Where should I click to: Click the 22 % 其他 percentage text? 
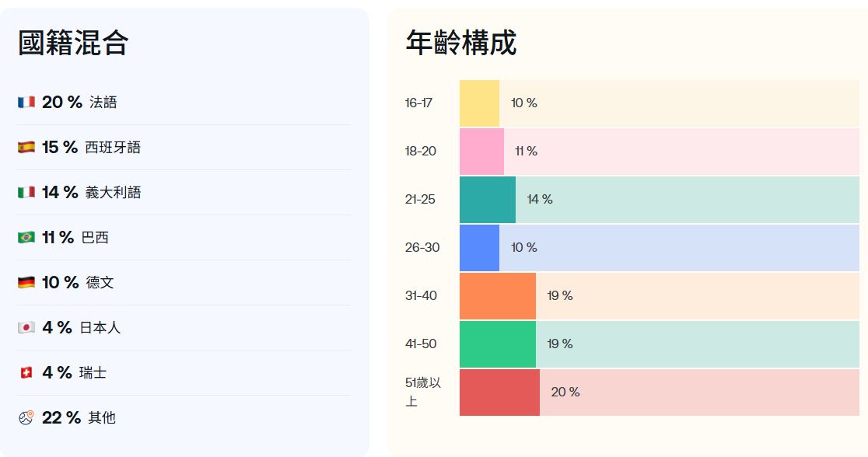[x=61, y=417]
